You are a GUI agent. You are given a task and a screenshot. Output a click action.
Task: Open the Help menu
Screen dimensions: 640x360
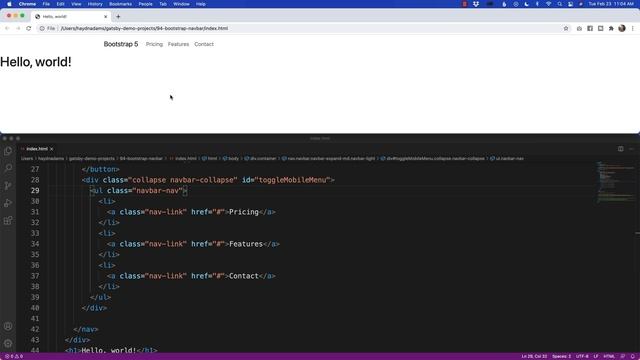(201, 4)
